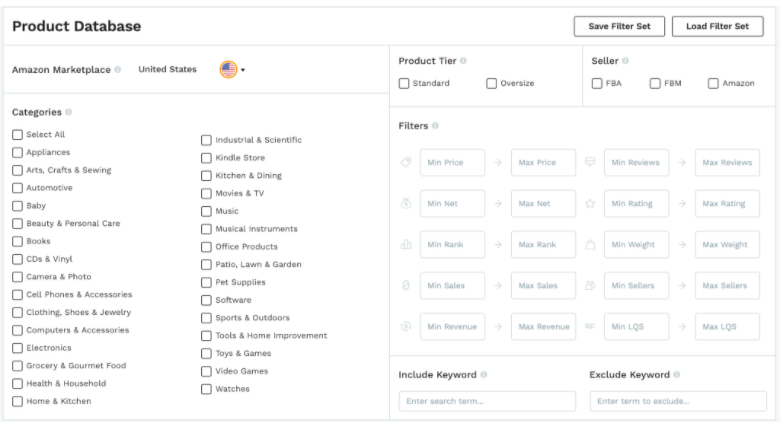The height and width of the screenshot is (426, 784).
Task: Tick the Grocery & Gourmet Food checkbox
Action: pyautogui.click(x=18, y=366)
